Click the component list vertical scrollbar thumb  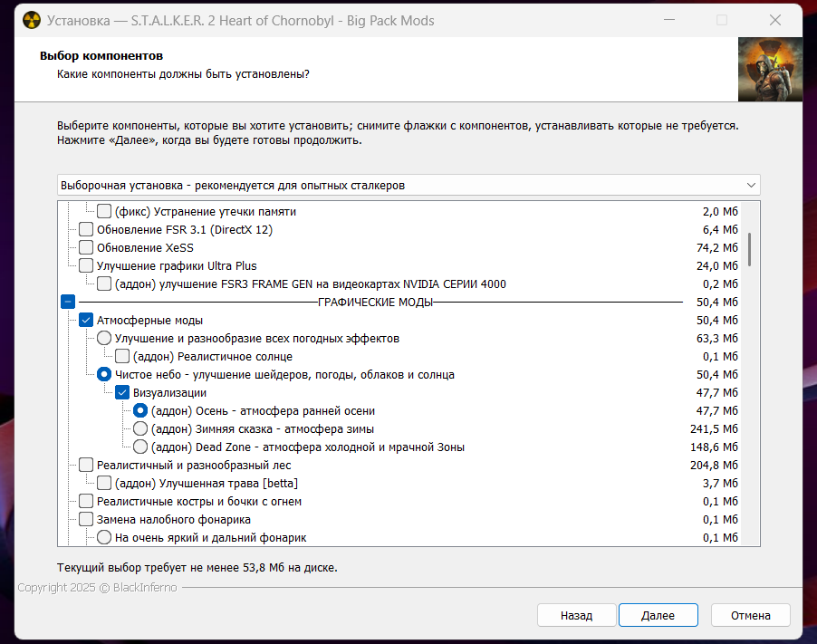[750, 250]
